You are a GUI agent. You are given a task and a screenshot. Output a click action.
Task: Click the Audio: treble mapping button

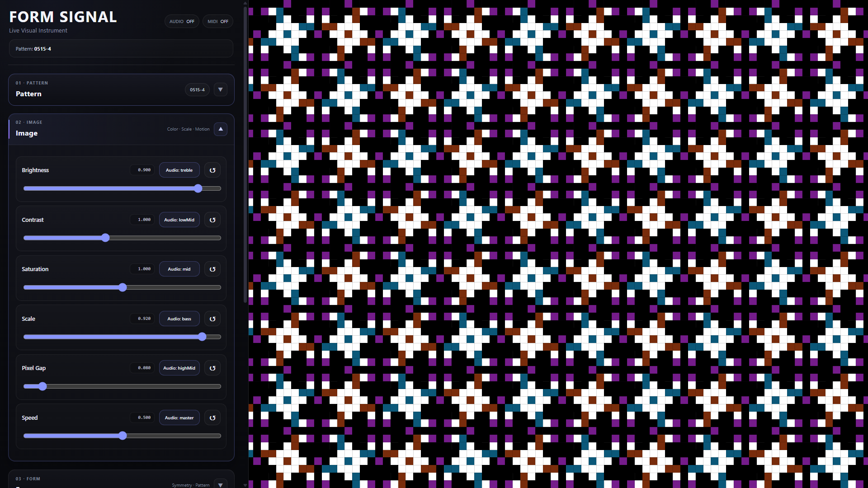point(179,170)
